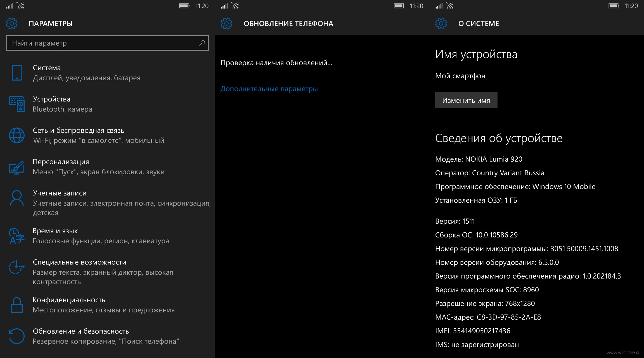Click the gear icon beside О СИСТЕМЕ
The image size is (644, 358).
tap(441, 23)
